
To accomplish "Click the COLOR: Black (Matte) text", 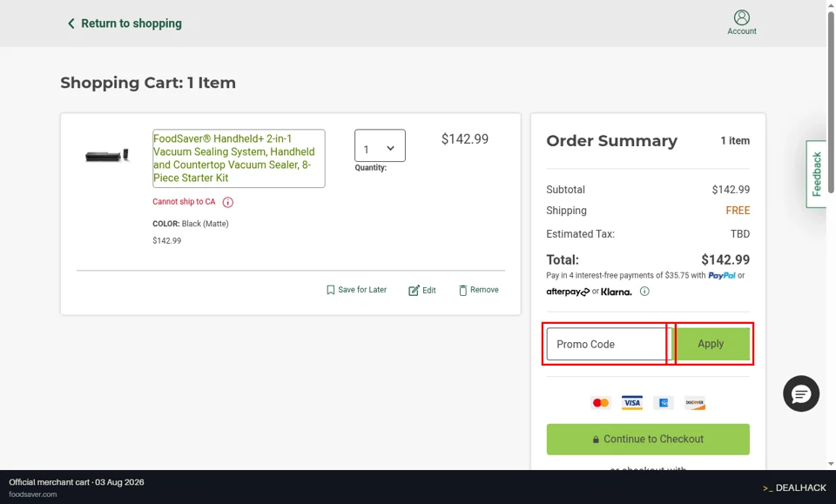I will click(191, 224).
